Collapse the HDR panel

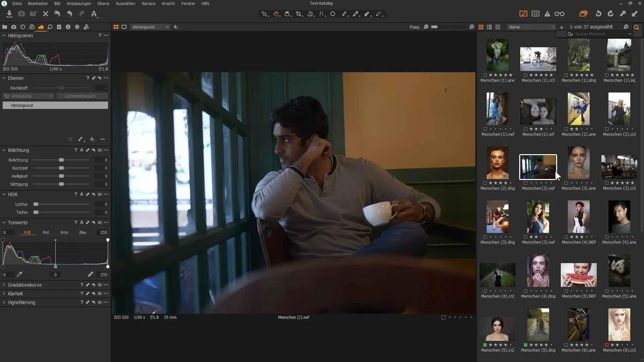4,194
